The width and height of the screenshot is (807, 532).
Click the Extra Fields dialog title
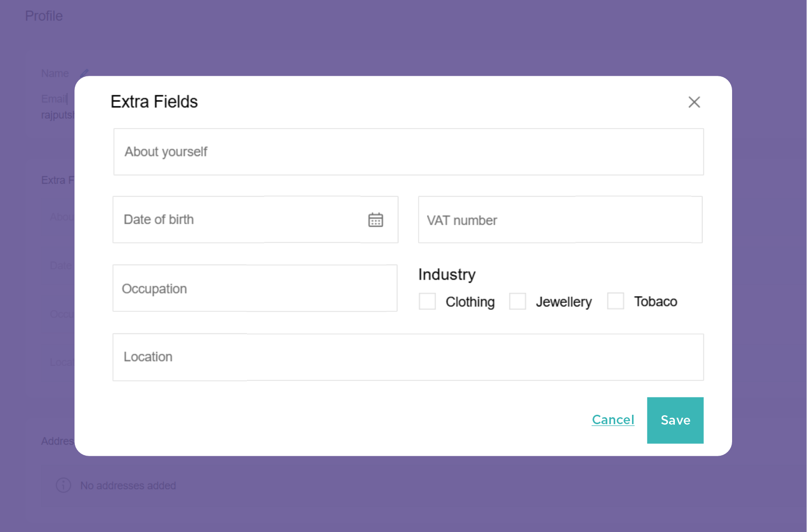154,101
